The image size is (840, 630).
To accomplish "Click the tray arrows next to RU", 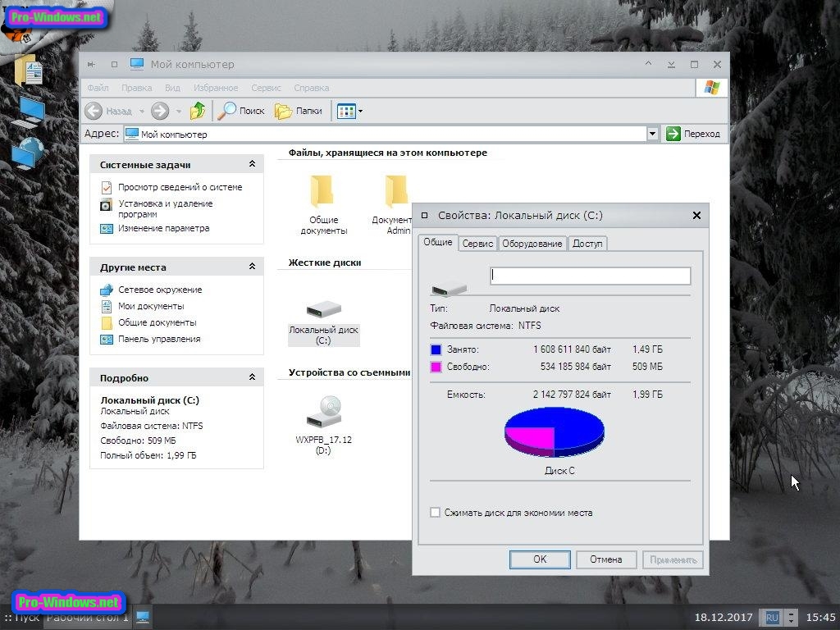I will pyautogui.click(x=791, y=618).
